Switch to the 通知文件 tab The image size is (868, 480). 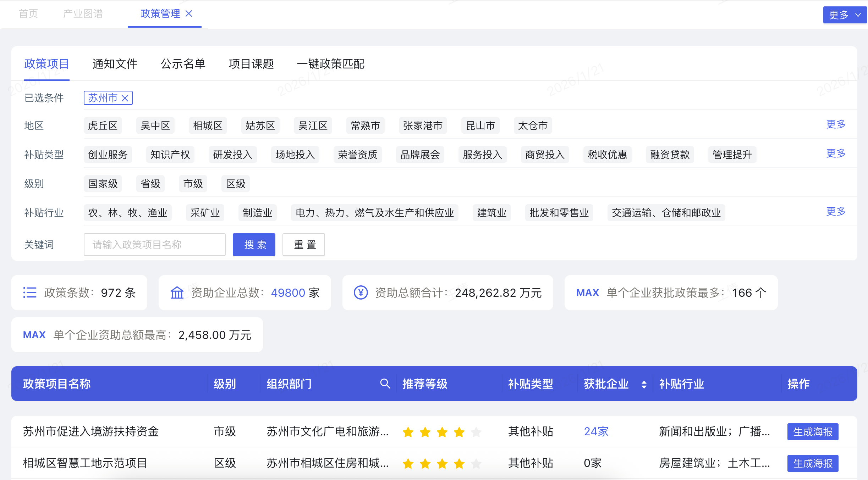(115, 64)
